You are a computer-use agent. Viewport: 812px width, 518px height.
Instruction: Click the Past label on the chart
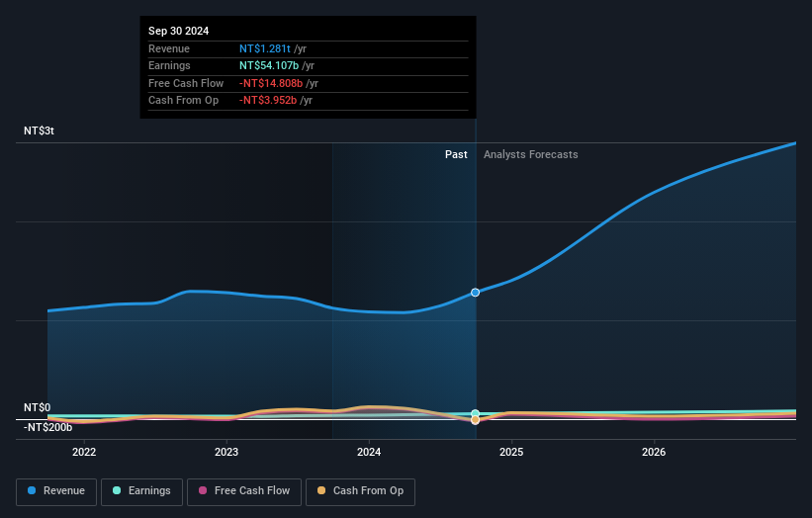(456, 154)
